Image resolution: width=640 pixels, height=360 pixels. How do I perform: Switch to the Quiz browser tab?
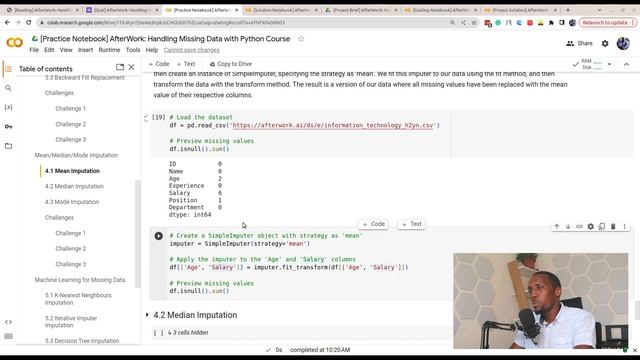pos(122,9)
